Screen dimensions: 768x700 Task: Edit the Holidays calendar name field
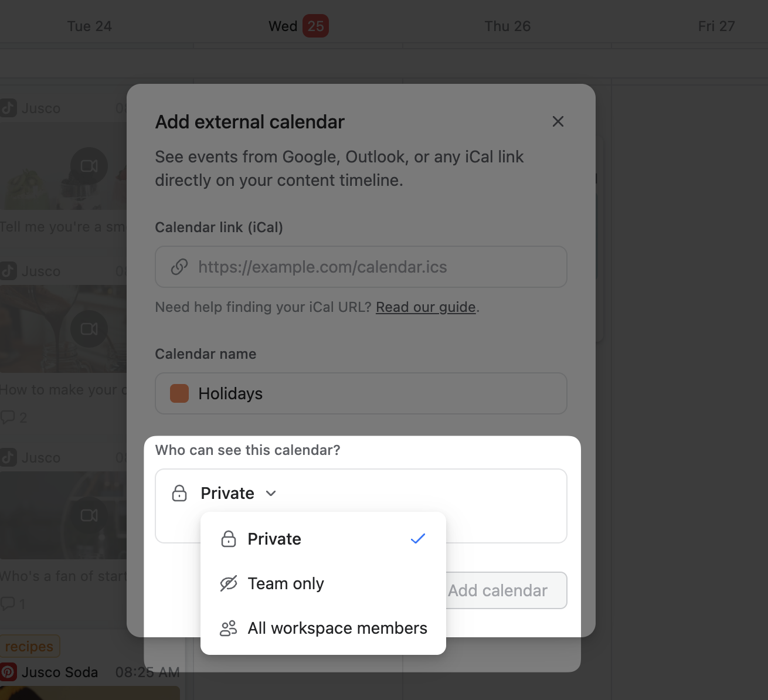(x=375, y=393)
